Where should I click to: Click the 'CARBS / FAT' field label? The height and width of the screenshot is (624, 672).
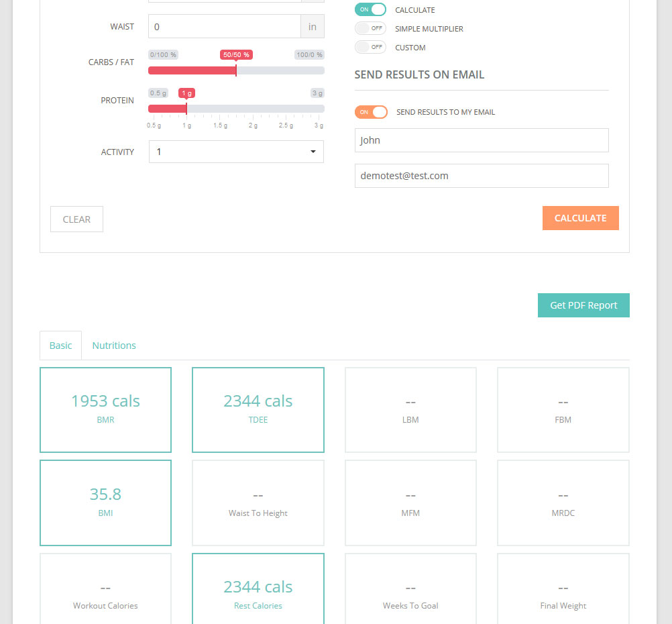click(111, 62)
